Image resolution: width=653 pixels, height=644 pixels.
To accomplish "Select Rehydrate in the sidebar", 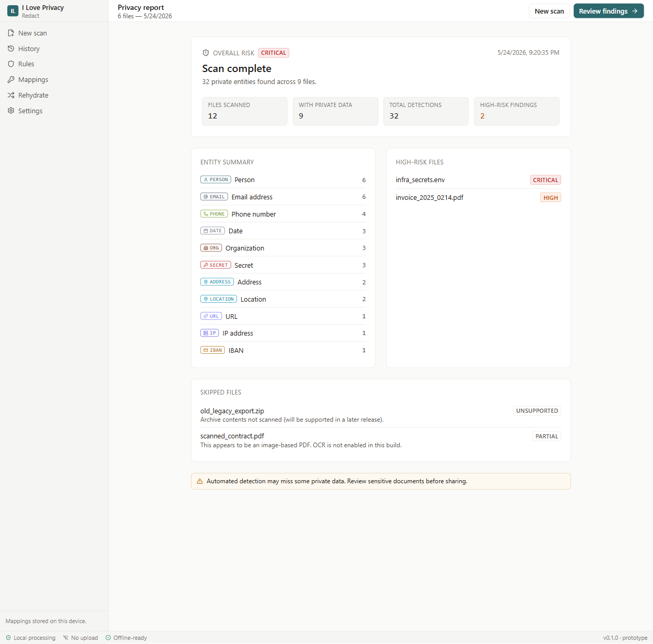I will pyautogui.click(x=54, y=95).
